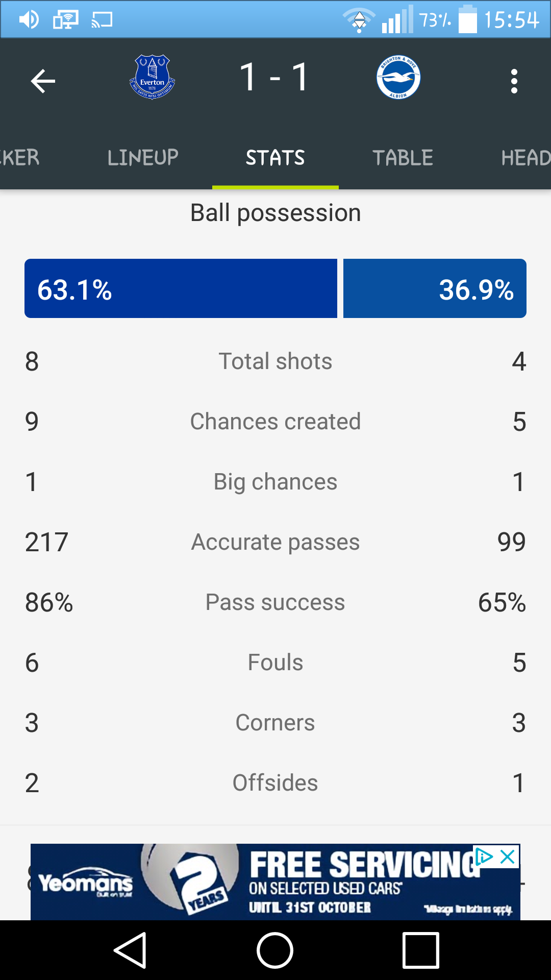The height and width of the screenshot is (980, 551).
Task: Tap the Total shots stat label
Action: click(x=275, y=361)
